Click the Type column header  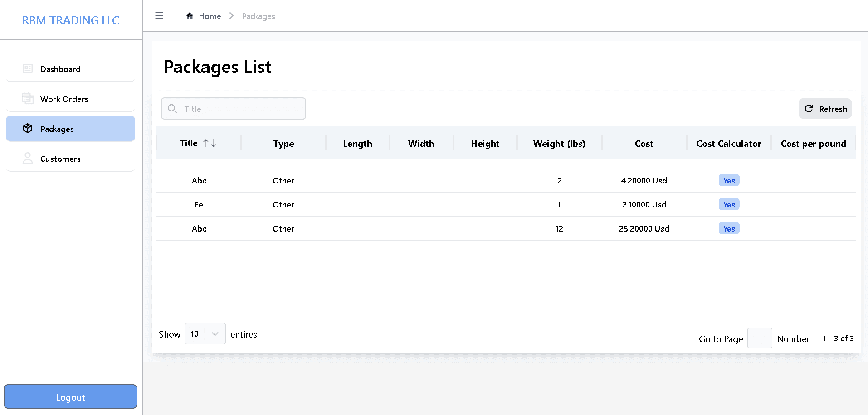(x=283, y=144)
